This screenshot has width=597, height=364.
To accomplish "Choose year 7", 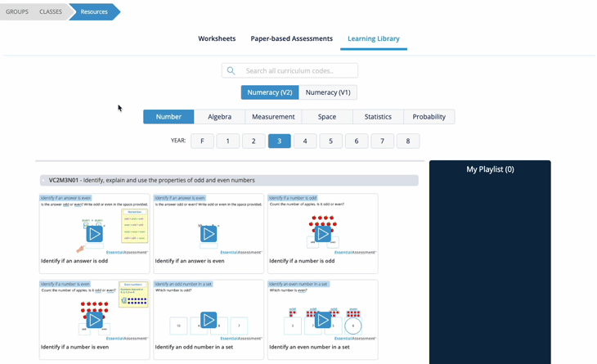I will [382, 141].
